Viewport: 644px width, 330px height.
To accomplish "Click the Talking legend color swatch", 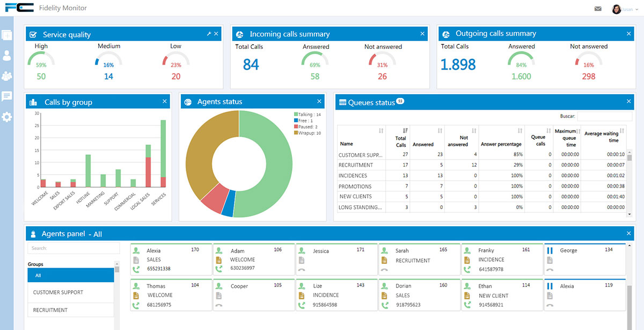I will tap(296, 114).
